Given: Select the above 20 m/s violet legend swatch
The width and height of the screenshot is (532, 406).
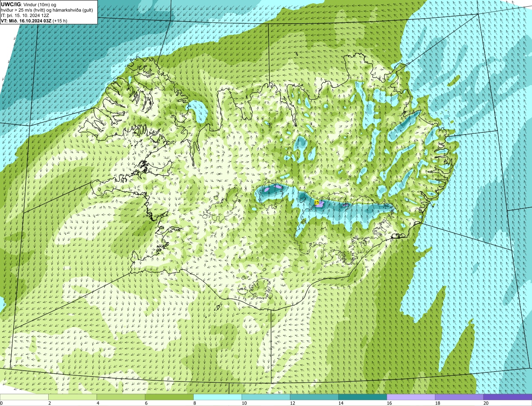Looking at the screenshot, I should click(507, 397).
